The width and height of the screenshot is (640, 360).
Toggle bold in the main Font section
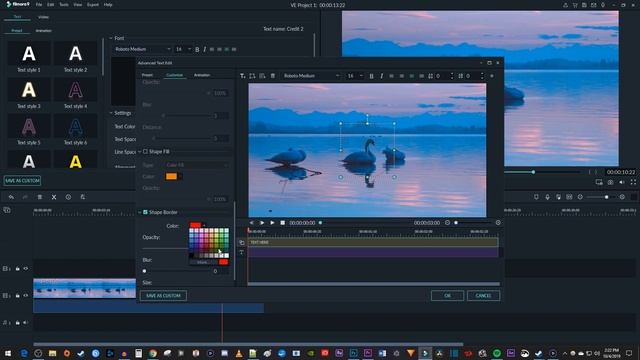(x=197, y=49)
